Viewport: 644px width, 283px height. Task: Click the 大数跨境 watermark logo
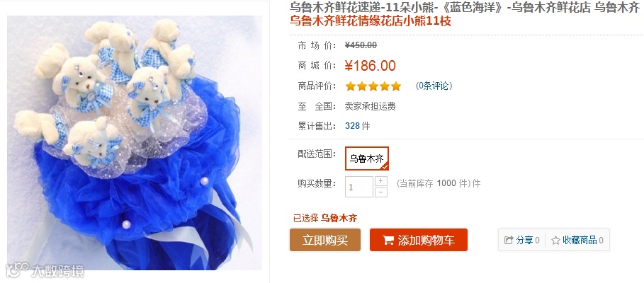click(45, 270)
